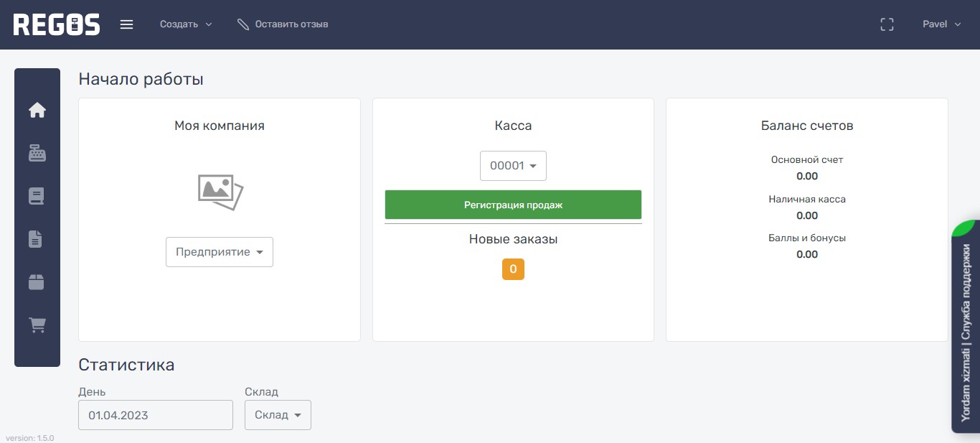Open the document icon in the sidebar

coord(37,239)
